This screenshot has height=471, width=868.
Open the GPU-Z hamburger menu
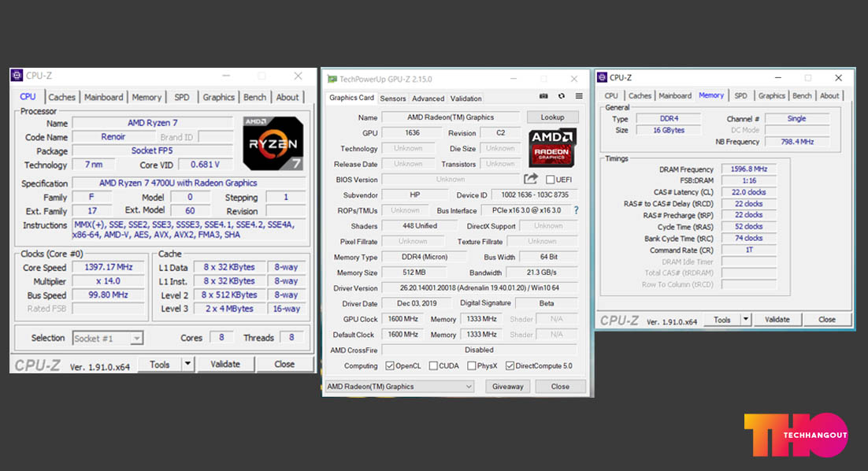tap(579, 96)
